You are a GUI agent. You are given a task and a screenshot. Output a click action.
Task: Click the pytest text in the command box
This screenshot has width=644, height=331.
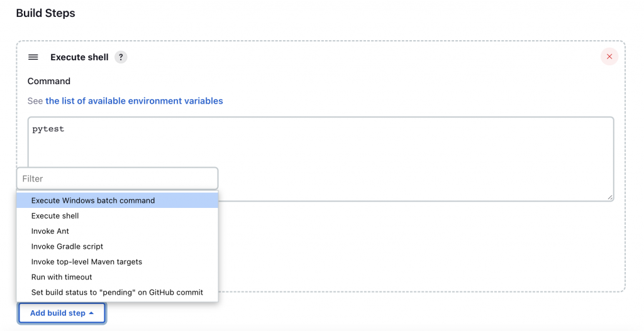[x=48, y=129]
